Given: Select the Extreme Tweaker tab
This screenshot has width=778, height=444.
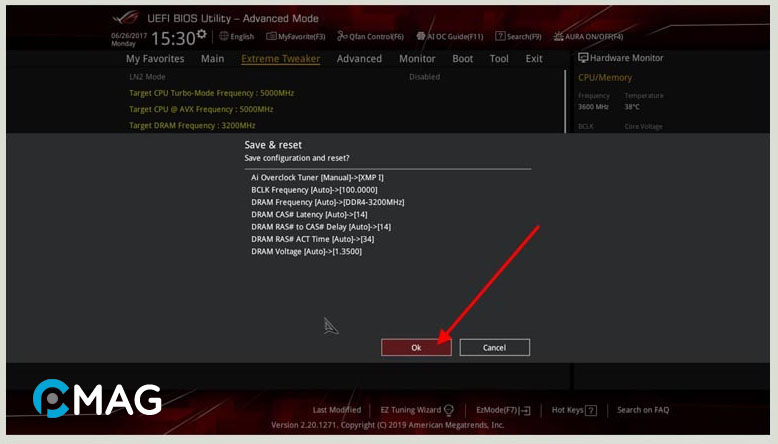Looking at the screenshot, I should point(280,59).
